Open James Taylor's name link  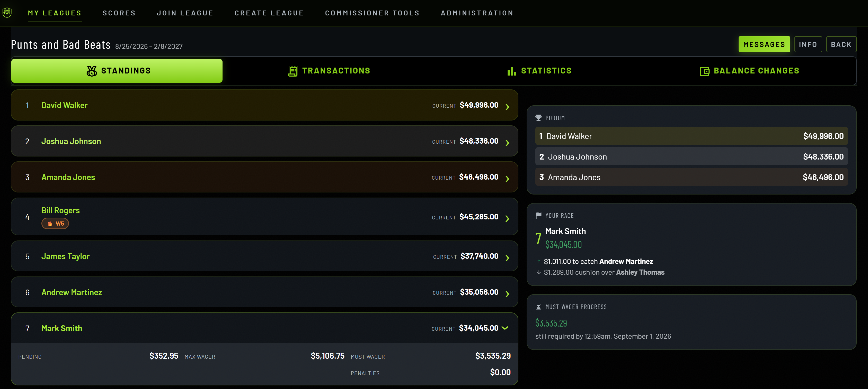point(65,256)
